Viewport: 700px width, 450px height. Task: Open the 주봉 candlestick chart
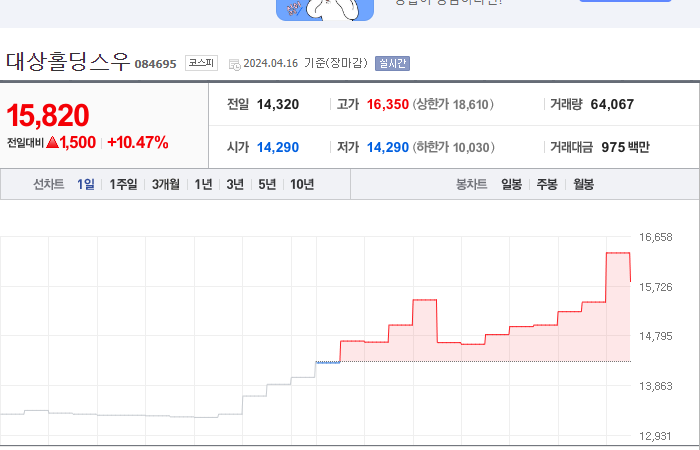point(547,184)
